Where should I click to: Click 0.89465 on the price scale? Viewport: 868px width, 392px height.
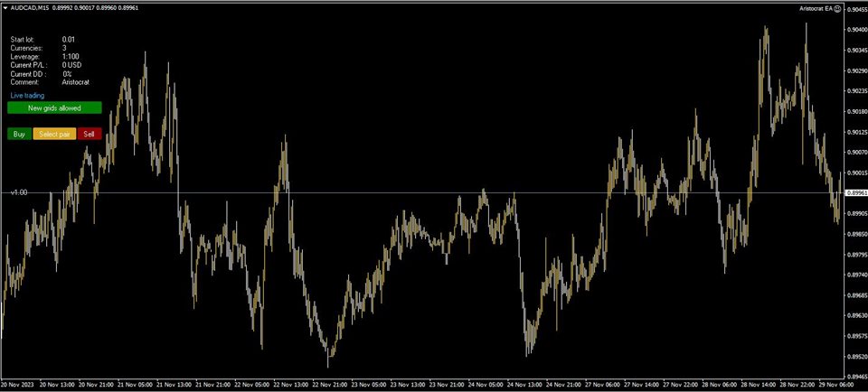click(x=856, y=377)
